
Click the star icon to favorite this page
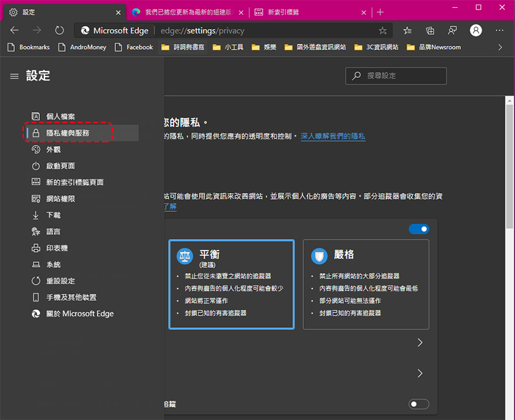pyautogui.click(x=382, y=30)
